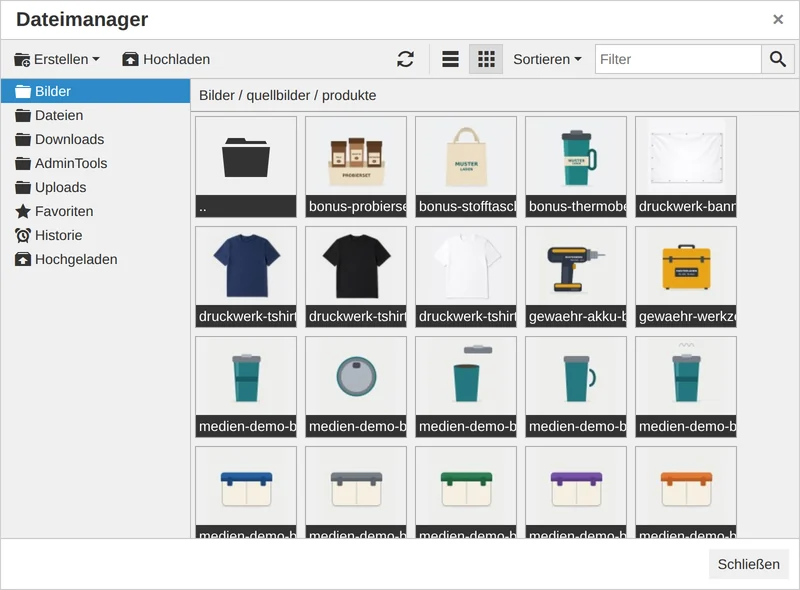Open the Sortieren dropdown
Screen dimensions: 800x590
(547, 59)
